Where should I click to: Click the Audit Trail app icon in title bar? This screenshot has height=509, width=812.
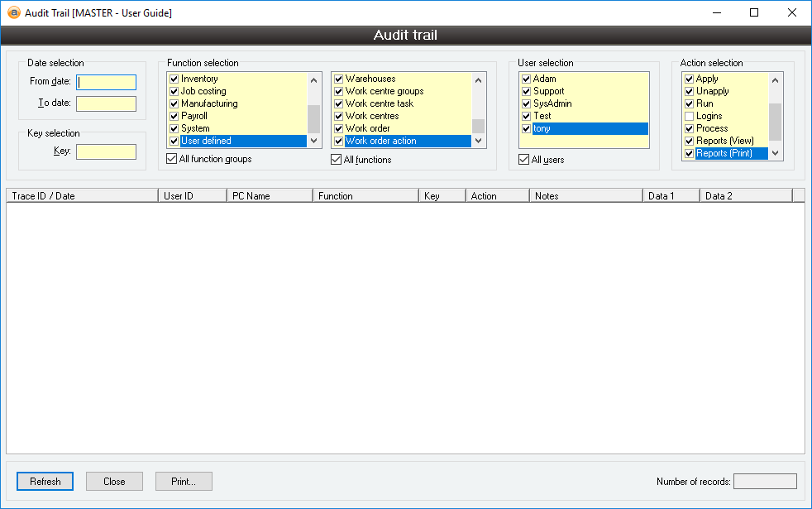[13, 13]
